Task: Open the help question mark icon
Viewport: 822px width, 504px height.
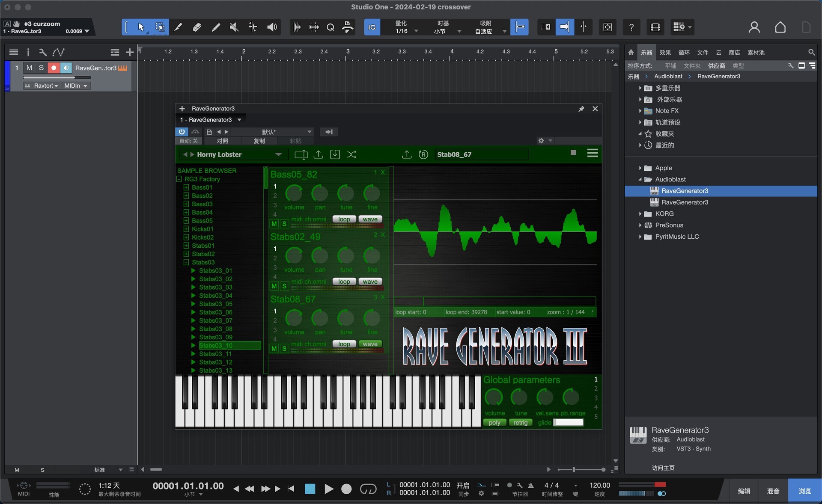Action: click(x=631, y=27)
